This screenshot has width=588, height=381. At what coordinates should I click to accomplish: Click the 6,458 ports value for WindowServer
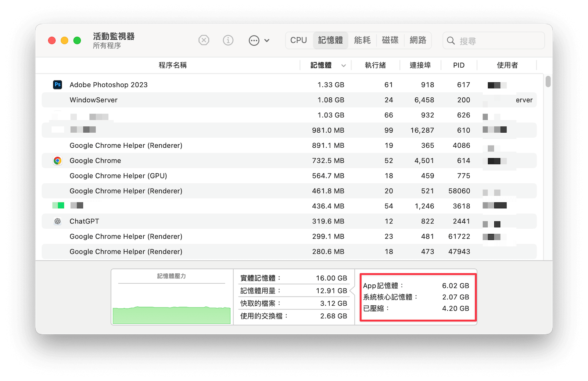(x=424, y=100)
